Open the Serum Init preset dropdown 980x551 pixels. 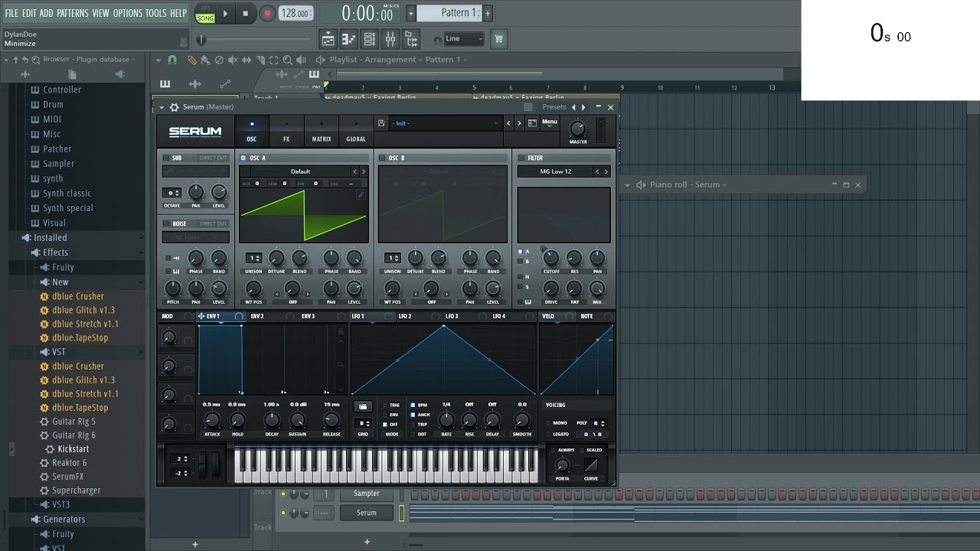tap(444, 123)
